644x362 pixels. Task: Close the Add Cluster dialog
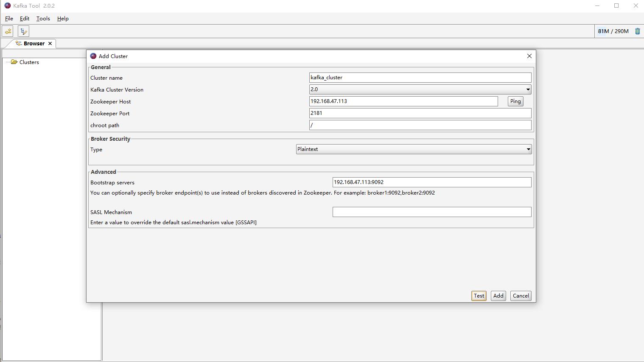click(x=529, y=56)
